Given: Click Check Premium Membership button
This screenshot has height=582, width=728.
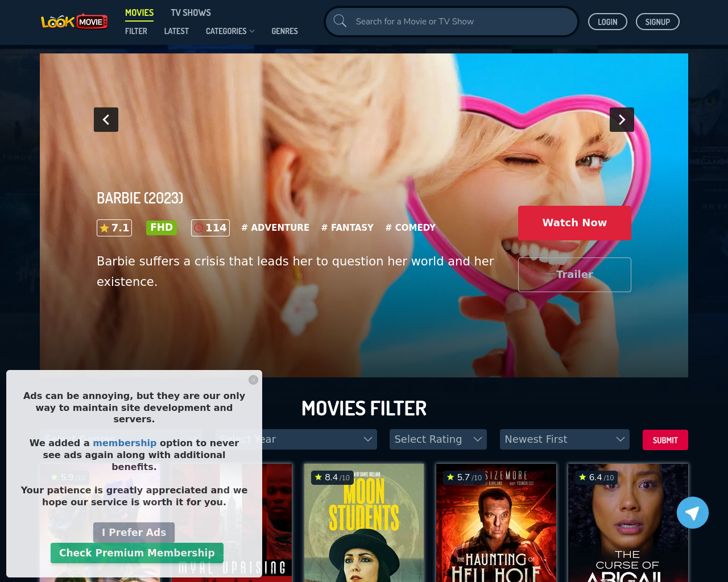Looking at the screenshot, I should (x=137, y=553).
